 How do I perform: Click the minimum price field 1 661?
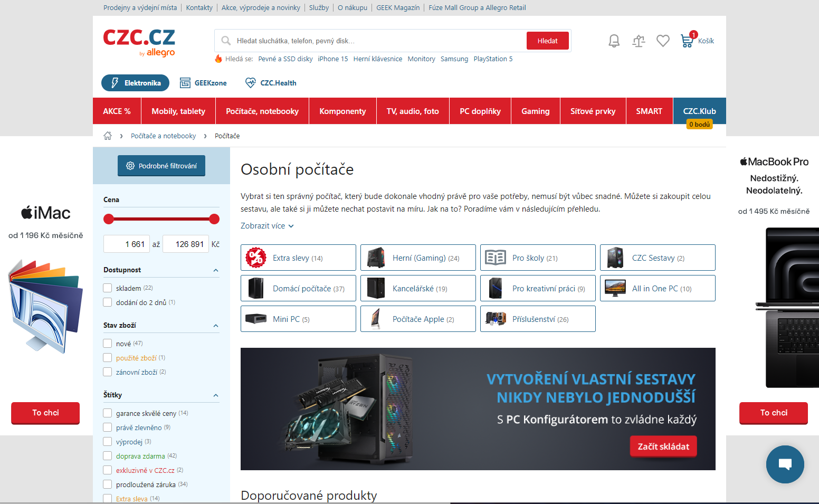coord(127,244)
